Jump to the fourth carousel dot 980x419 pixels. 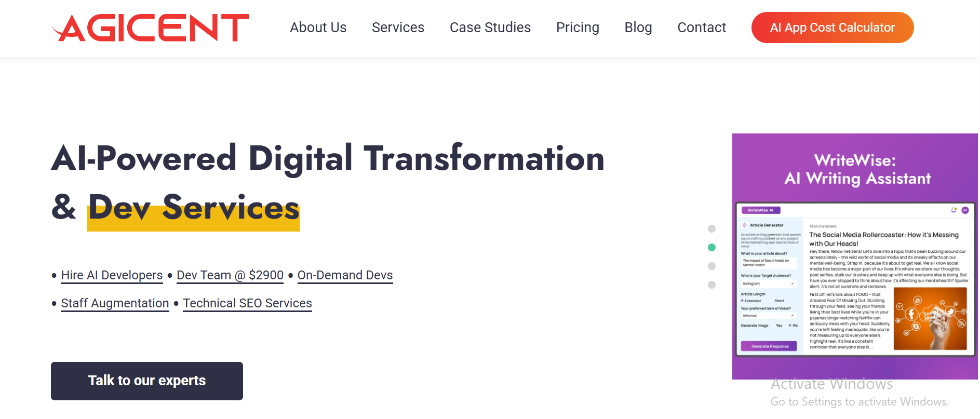(711, 285)
